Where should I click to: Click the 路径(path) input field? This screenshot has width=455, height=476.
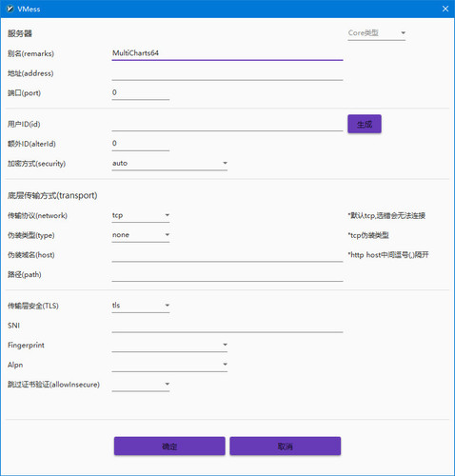click(x=227, y=274)
